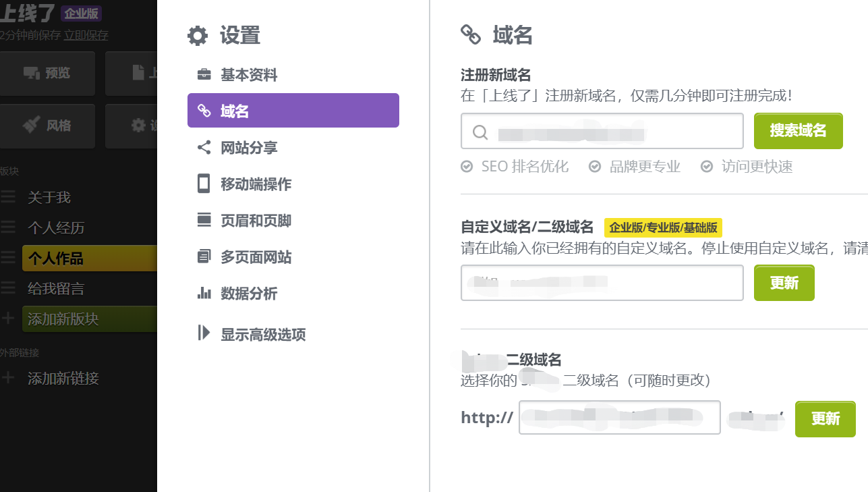This screenshot has width=868, height=492.
Task: Open 网站分享 via its share icon
Action: coord(203,147)
